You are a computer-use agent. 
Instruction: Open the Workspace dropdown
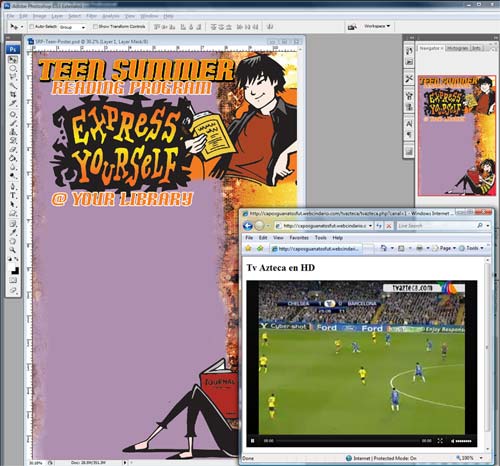point(377,26)
